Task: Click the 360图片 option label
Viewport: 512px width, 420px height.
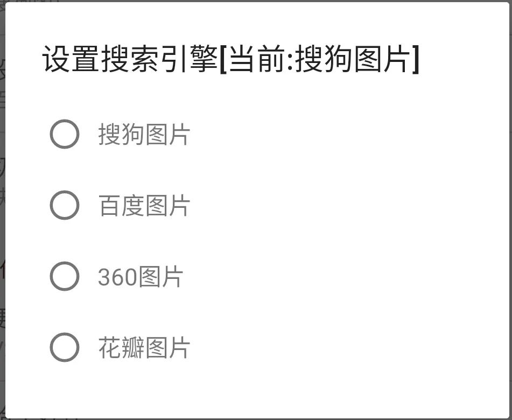Action: [x=141, y=277]
